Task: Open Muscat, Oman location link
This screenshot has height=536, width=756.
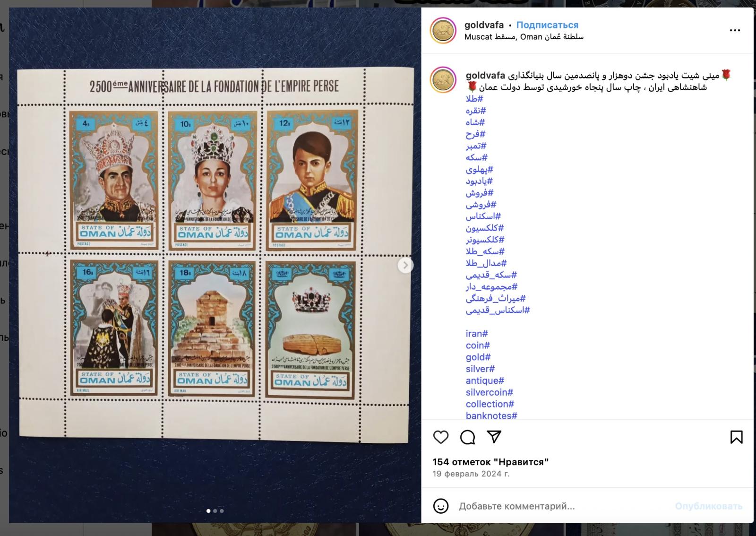Action: tap(524, 37)
